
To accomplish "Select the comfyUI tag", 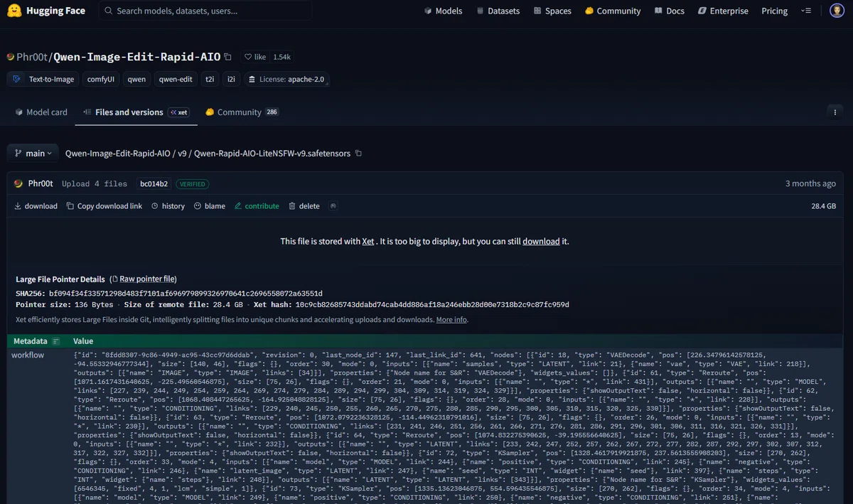I will click(101, 79).
